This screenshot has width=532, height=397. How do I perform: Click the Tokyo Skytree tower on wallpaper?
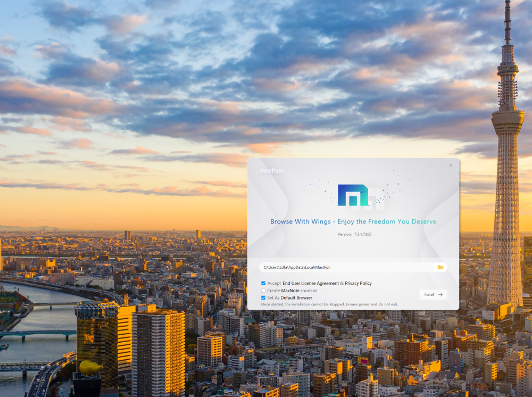click(x=506, y=160)
